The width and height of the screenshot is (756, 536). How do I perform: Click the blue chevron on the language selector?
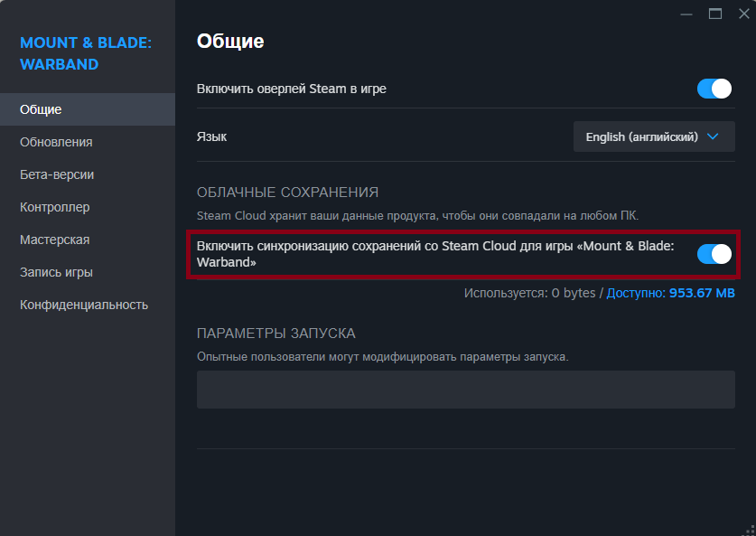click(713, 136)
